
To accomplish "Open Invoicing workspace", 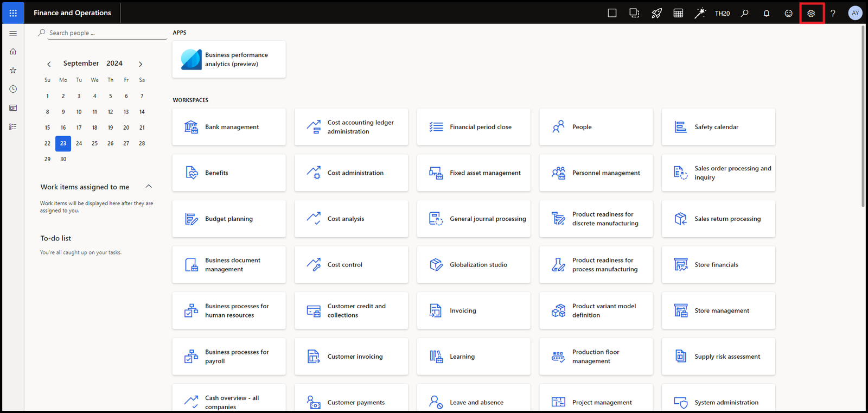I will tap(474, 310).
